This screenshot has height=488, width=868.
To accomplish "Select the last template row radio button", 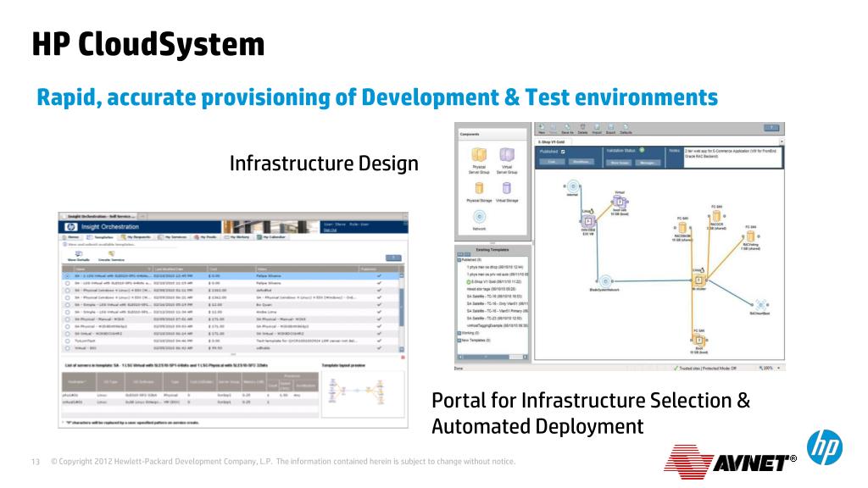I will 68,348.
